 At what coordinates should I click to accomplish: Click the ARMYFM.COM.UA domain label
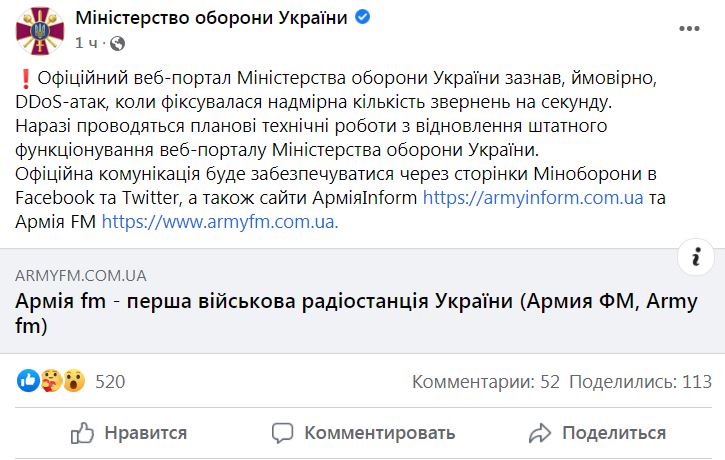click(x=81, y=276)
